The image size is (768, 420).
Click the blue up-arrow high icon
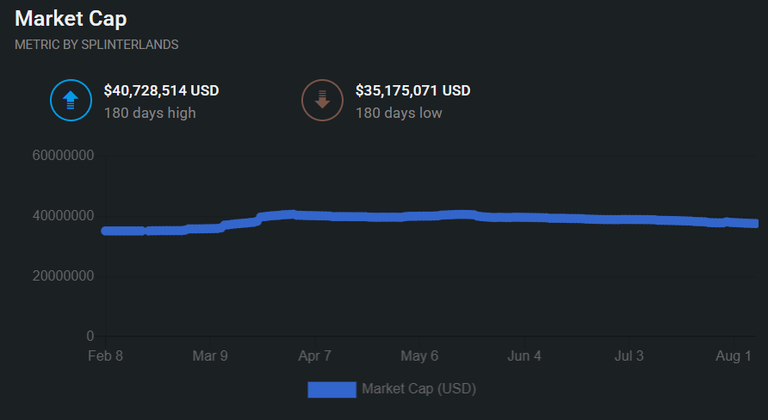(71, 100)
